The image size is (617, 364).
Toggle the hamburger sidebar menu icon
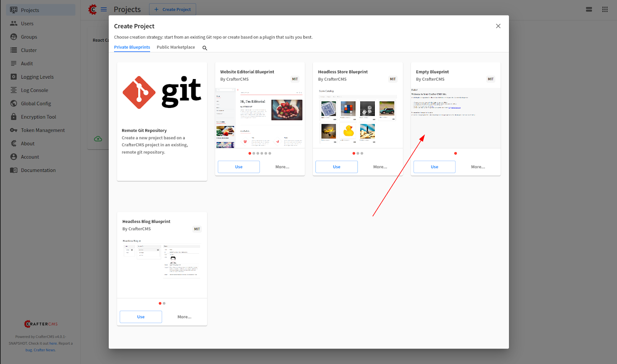(x=104, y=9)
